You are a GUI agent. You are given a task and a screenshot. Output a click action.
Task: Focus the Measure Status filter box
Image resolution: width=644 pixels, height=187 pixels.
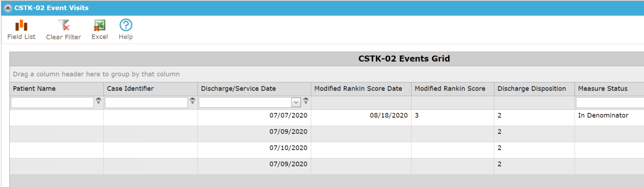(610, 103)
